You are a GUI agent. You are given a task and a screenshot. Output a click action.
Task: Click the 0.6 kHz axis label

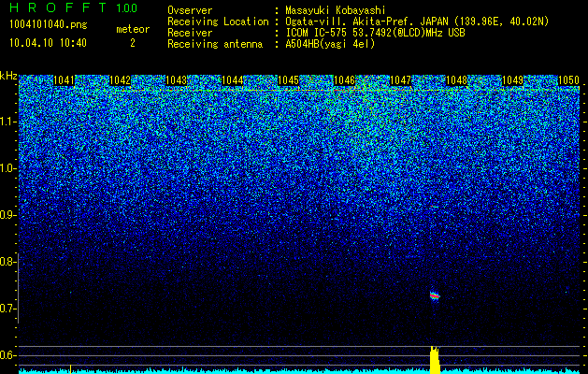(x=7, y=355)
